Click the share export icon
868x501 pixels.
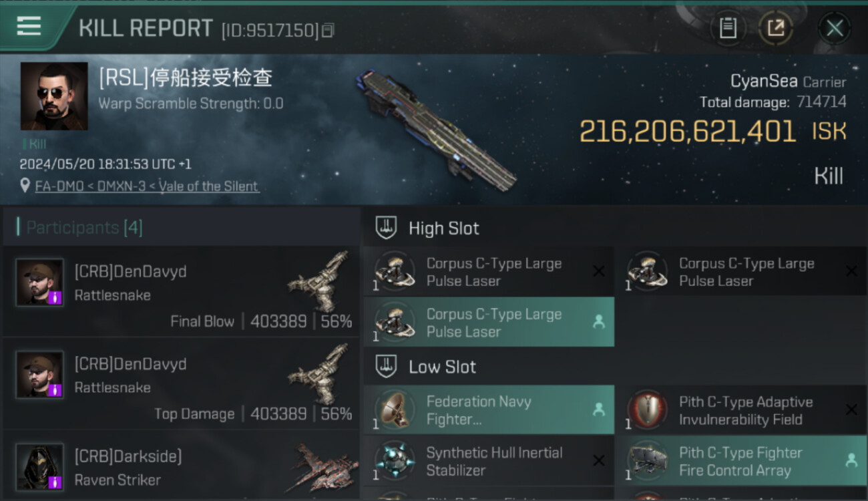tap(775, 28)
